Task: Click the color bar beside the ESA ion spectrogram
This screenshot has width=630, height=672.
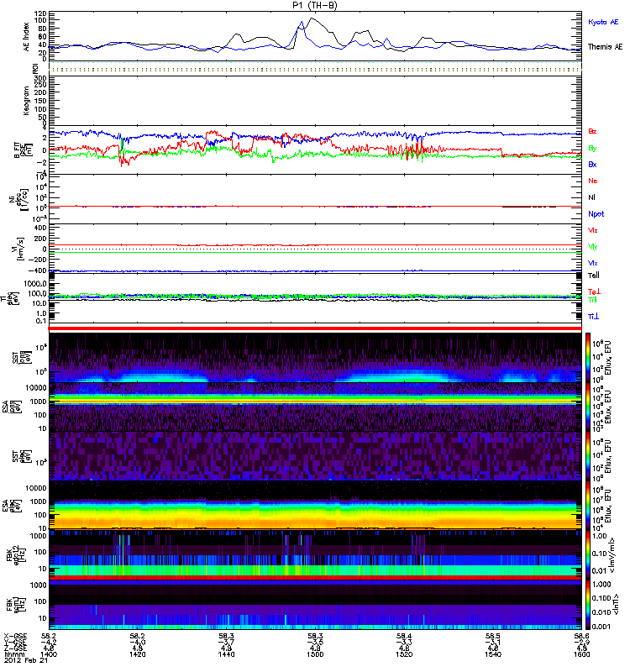Action: click(588, 407)
